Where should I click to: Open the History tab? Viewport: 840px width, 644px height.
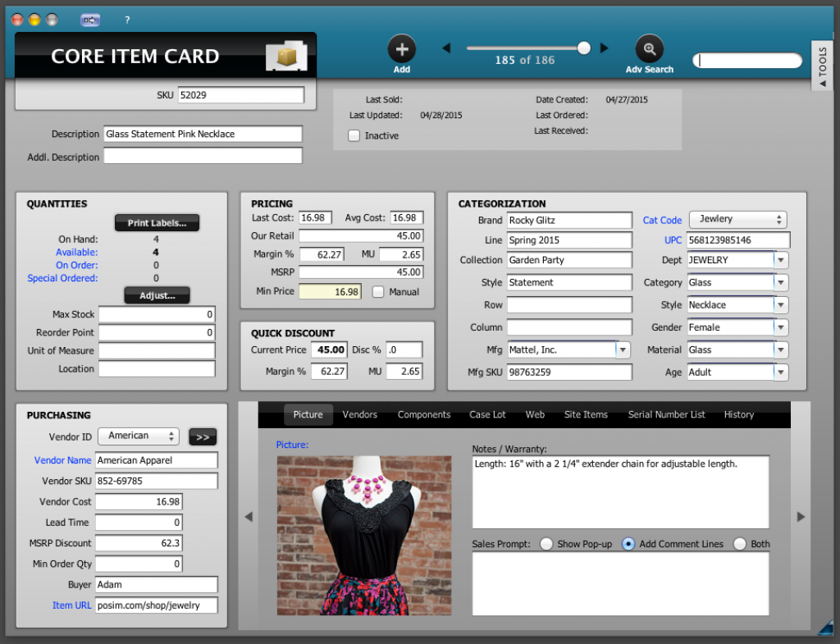click(738, 414)
